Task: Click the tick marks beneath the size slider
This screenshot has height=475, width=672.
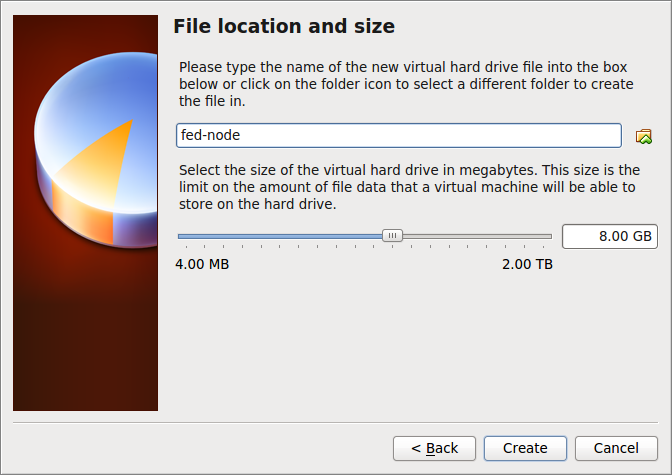Action: pos(365,247)
